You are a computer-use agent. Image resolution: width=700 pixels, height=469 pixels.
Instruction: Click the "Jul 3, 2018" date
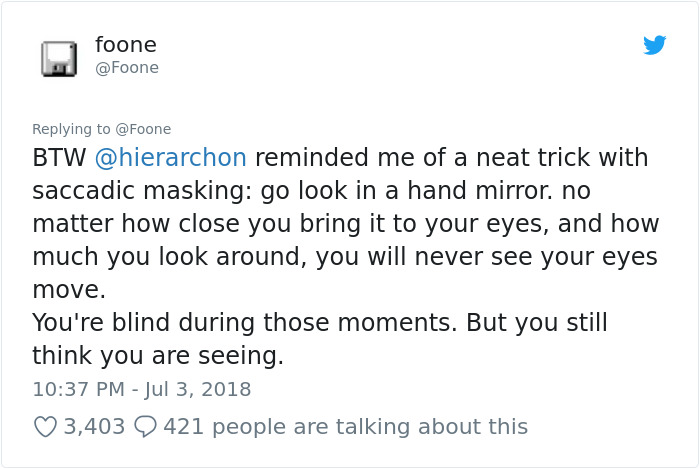198,388
